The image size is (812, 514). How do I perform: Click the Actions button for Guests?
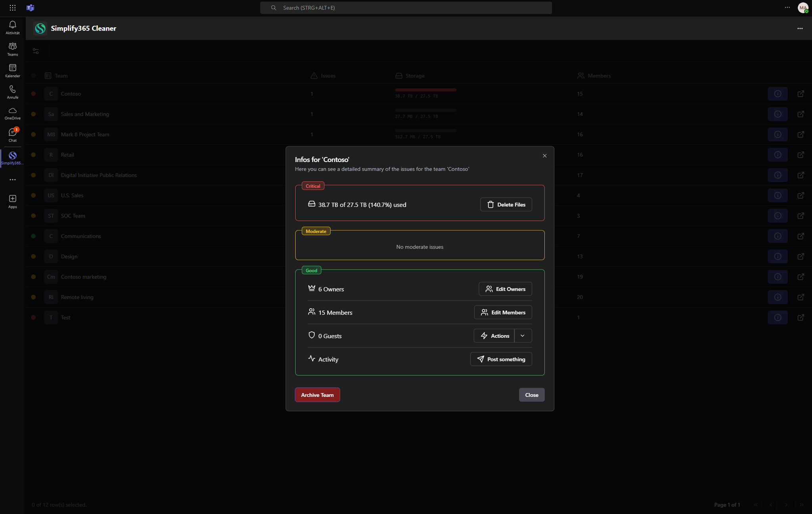494,336
